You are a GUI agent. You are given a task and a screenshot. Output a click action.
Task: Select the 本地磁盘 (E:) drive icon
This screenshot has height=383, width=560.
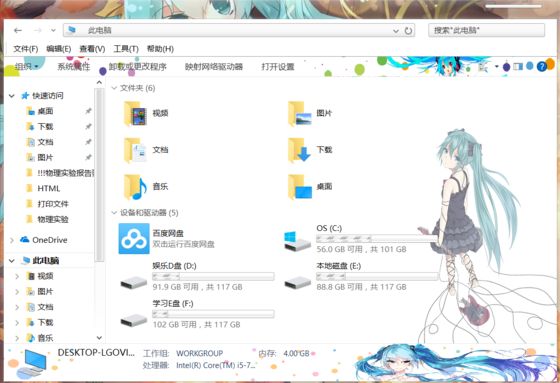[x=297, y=283]
